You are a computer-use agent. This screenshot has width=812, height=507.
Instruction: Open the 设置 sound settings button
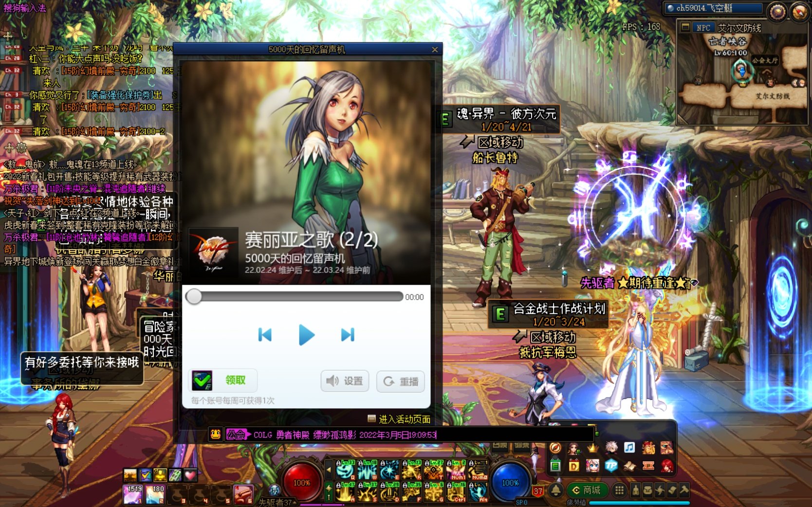(345, 381)
